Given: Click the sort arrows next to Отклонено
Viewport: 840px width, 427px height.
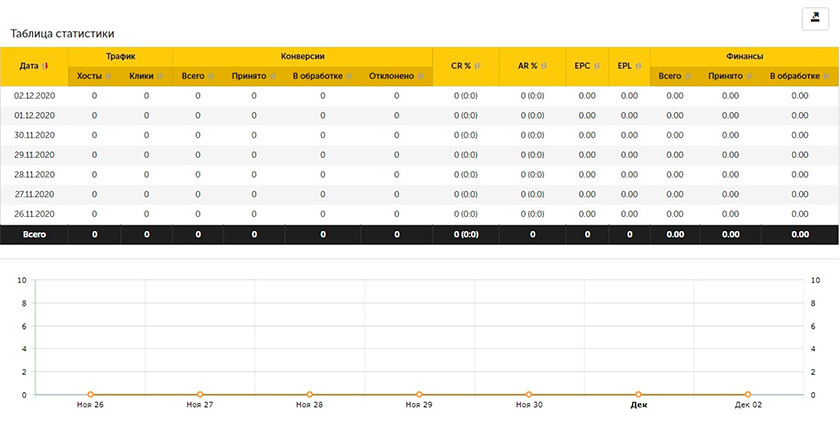Looking at the screenshot, I should tap(421, 76).
